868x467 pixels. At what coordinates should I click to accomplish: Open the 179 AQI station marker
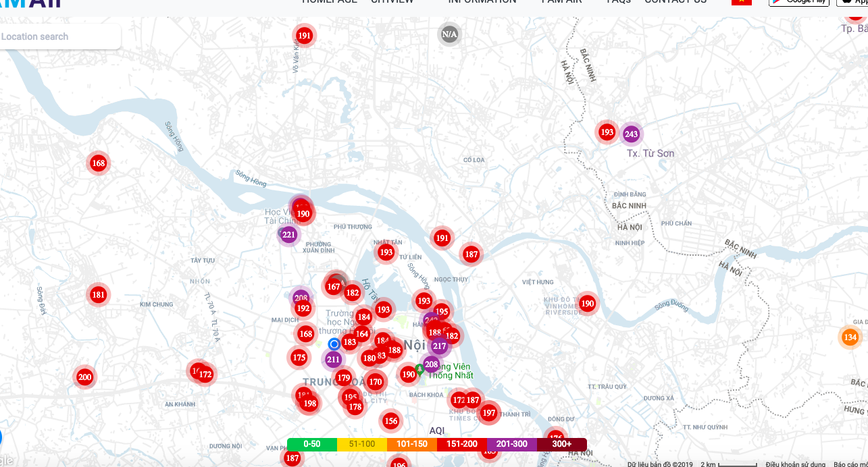click(344, 378)
